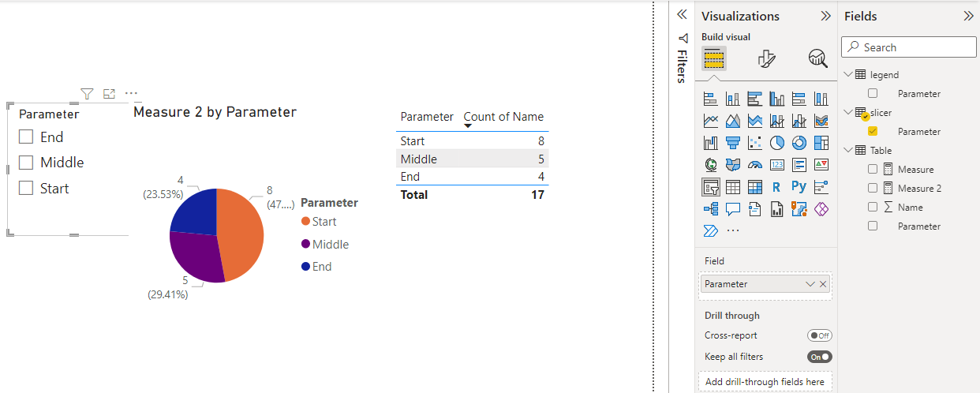Insert the globe Map visual

point(710,165)
